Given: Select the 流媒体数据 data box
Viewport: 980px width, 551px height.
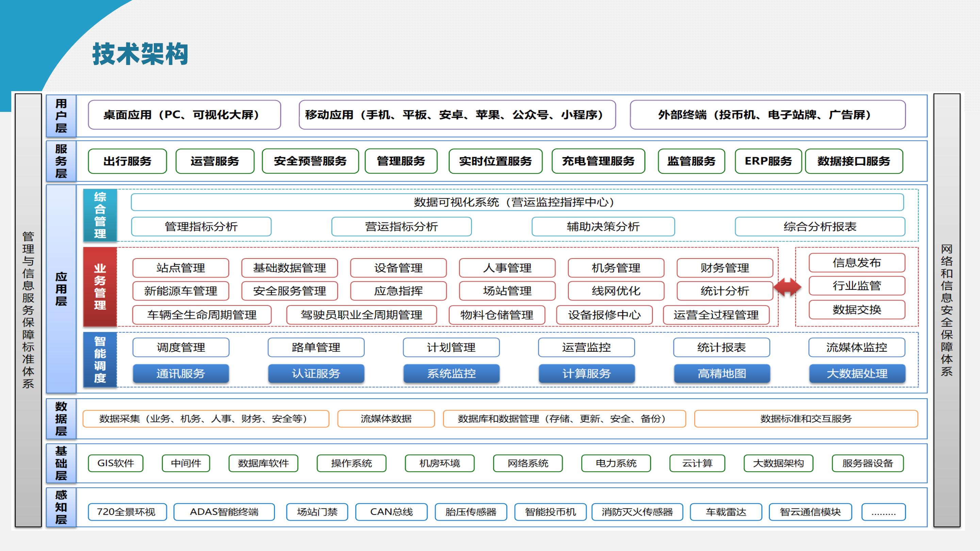Looking at the screenshot, I should (386, 419).
